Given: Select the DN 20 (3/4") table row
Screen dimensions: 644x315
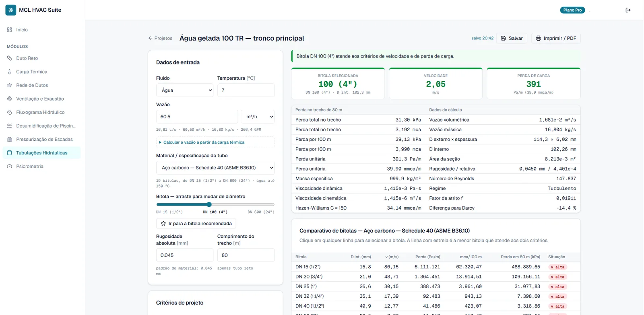Looking at the screenshot, I should [436, 277].
